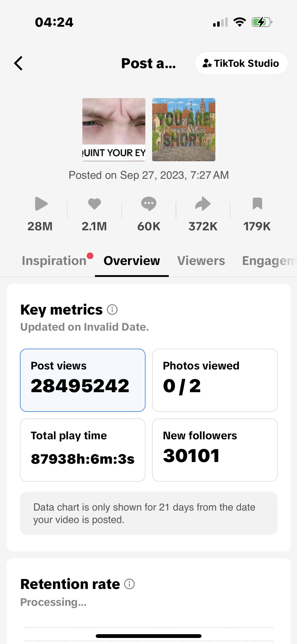Select the Post views metric card
This screenshot has width=297, height=644.
click(83, 380)
